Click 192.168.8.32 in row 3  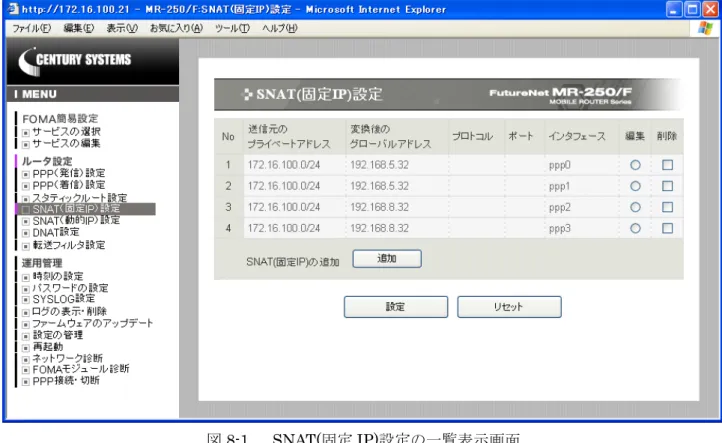[379, 207]
